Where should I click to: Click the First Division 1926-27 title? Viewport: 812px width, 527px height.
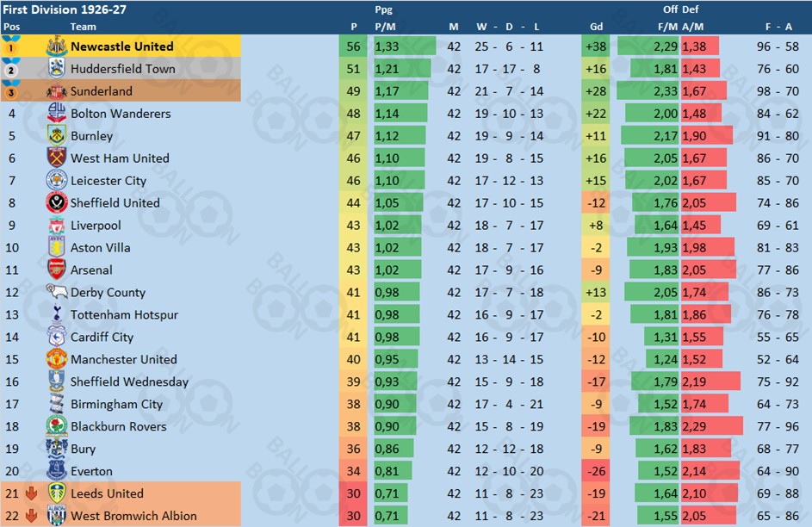[x=65, y=9]
